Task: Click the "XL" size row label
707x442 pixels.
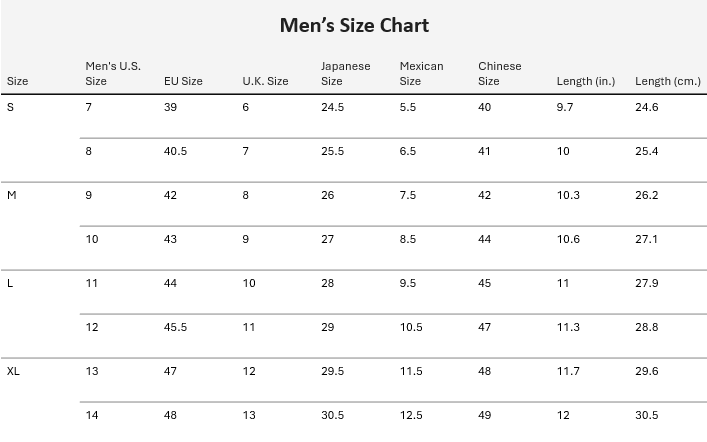Action: point(14,371)
